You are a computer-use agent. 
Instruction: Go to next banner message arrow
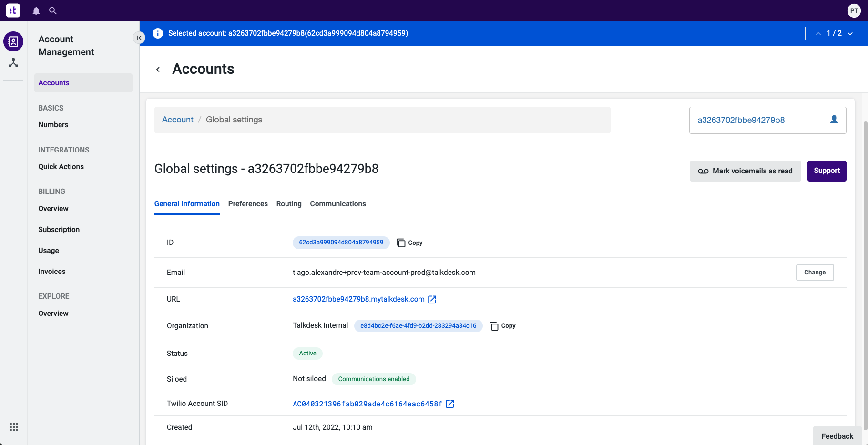click(850, 33)
